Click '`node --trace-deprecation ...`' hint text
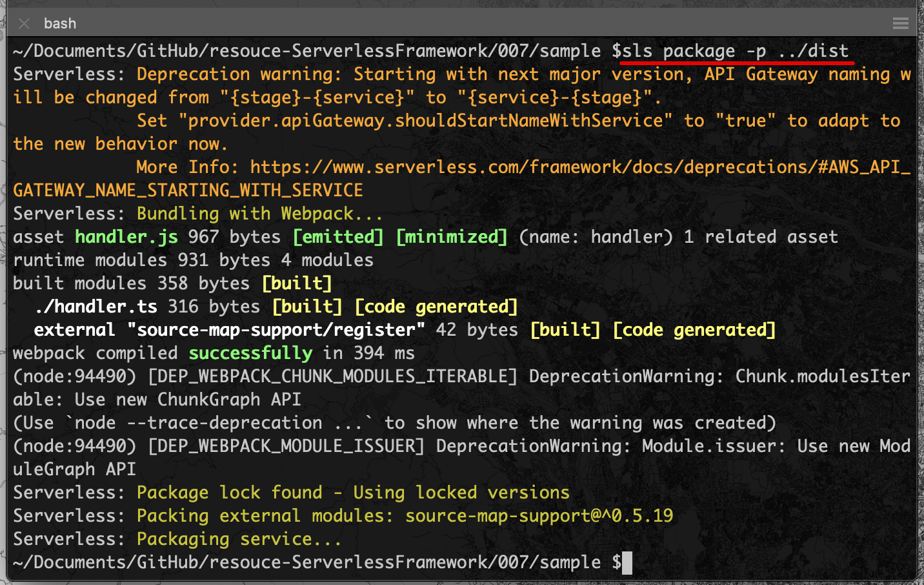This screenshot has width=924, height=585. click(219, 423)
